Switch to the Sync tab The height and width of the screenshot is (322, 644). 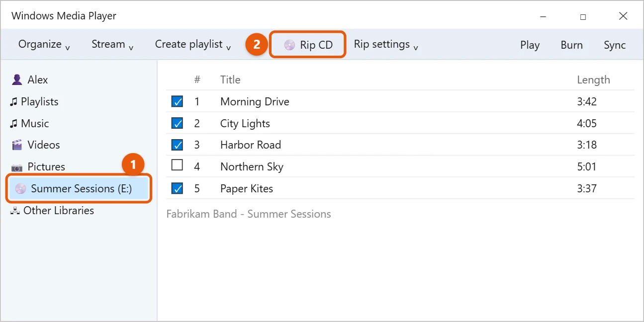[615, 45]
